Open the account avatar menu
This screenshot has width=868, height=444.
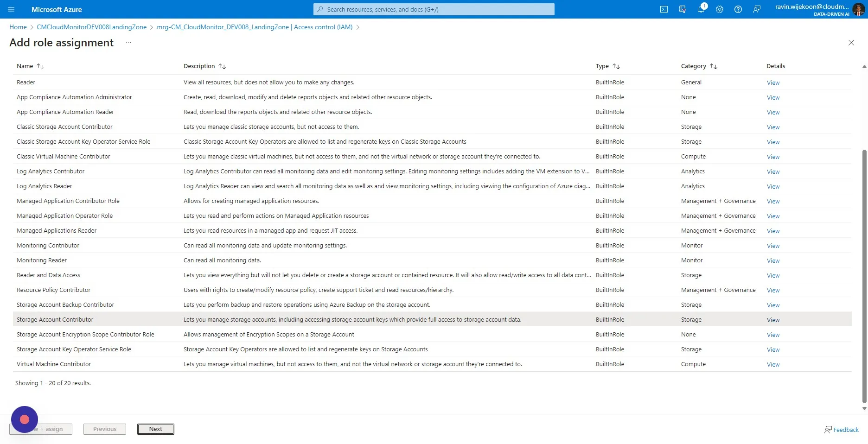point(858,9)
